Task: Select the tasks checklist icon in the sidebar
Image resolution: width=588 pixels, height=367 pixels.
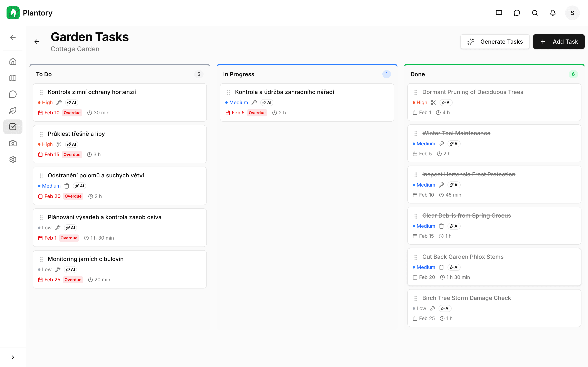Action: (x=13, y=126)
